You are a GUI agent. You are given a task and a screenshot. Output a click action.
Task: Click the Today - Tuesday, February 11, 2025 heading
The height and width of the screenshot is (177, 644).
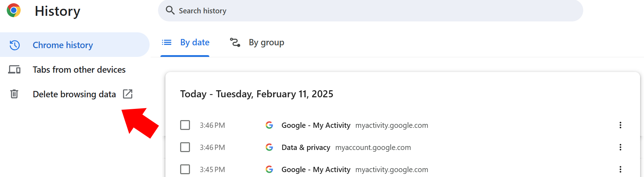pos(257,94)
